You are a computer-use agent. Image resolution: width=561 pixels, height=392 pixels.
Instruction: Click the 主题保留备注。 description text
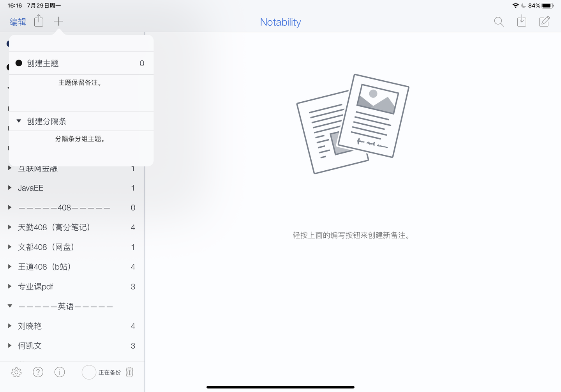coord(81,83)
